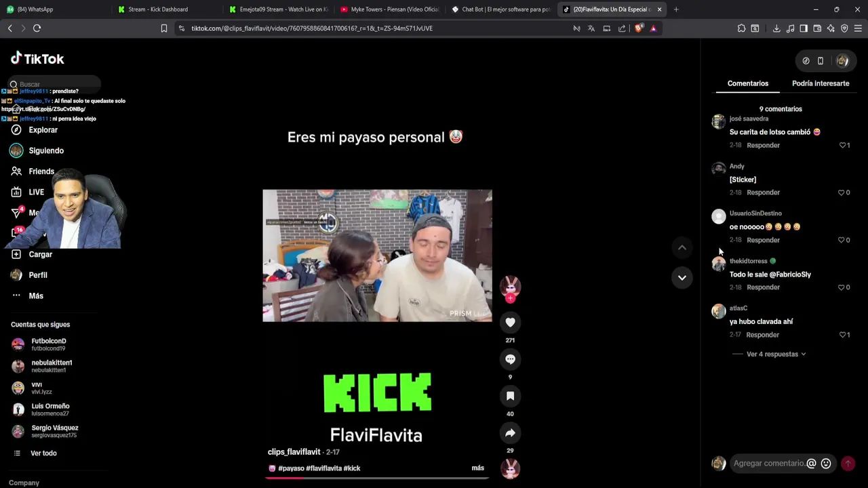This screenshot has width=868, height=488.
Task: Go to the next video with down arrow
Action: [x=682, y=277]
